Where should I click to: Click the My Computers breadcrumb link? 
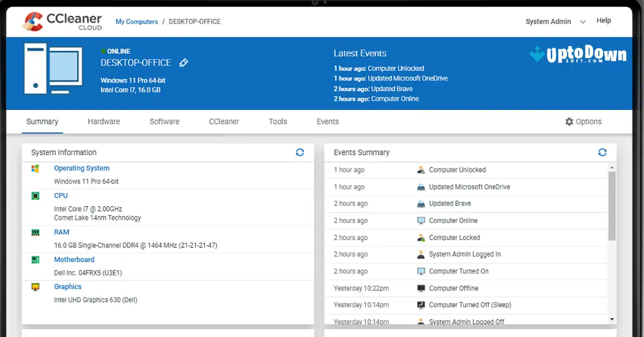[137, 21]
